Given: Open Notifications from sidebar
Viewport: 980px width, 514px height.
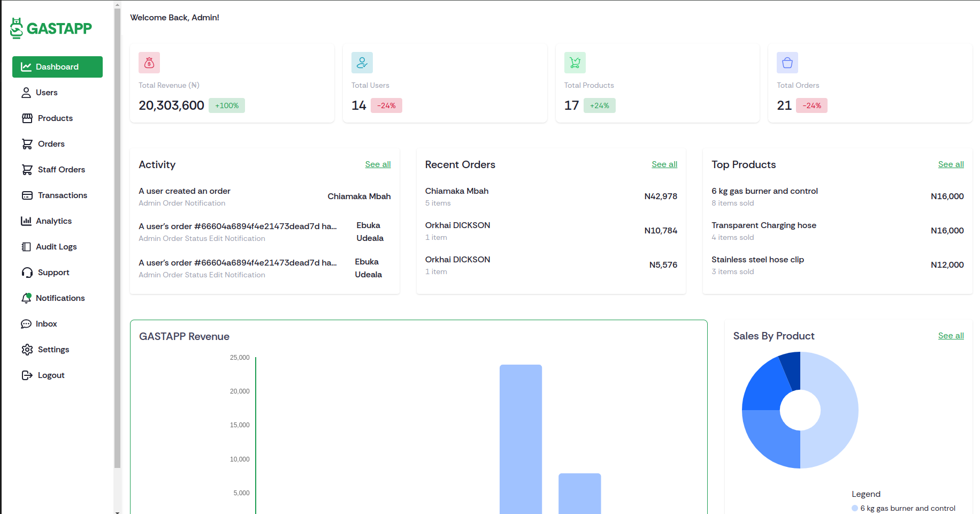Looking at the screenshot, I should click(57, 298).
